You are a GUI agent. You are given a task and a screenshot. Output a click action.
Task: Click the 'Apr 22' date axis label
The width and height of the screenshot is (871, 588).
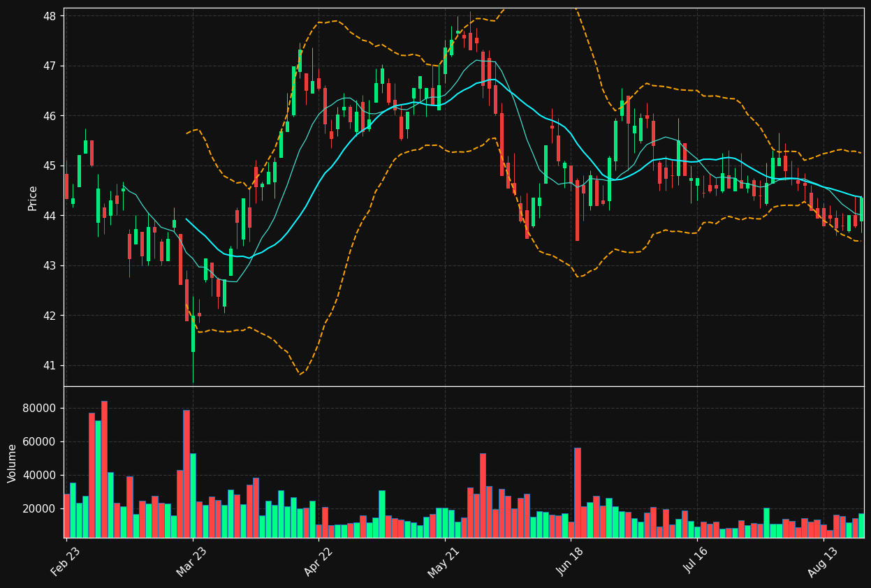(x=318, y=561)
